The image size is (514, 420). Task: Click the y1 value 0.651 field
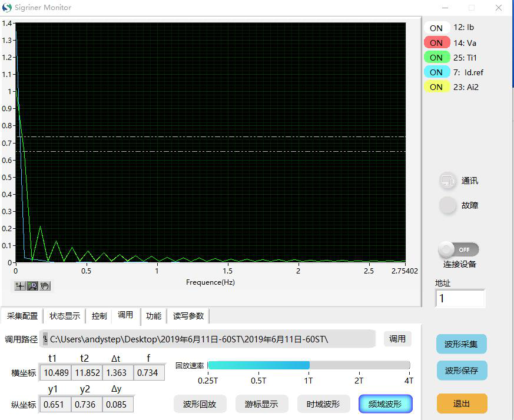click(55, 405)
